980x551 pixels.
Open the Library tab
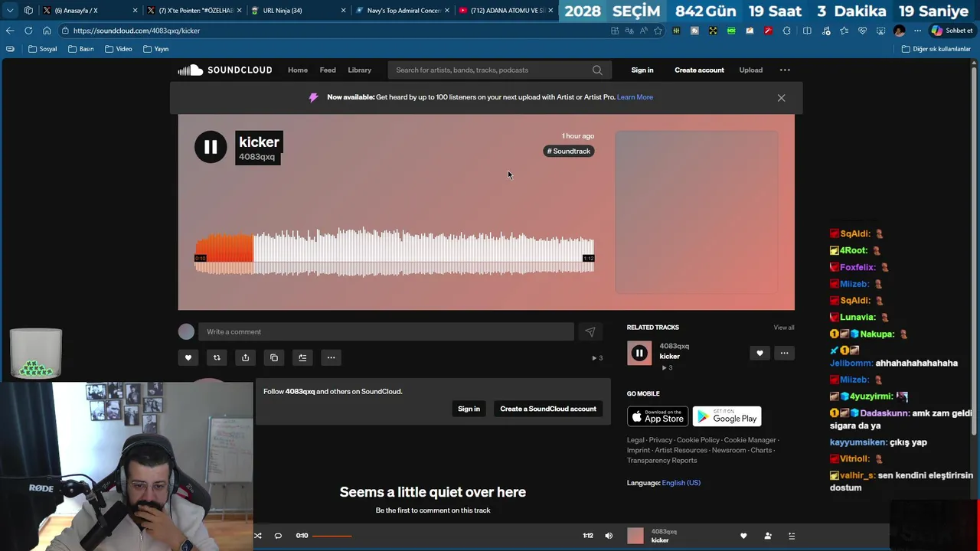pyautogui.click(x=359, y=70)
